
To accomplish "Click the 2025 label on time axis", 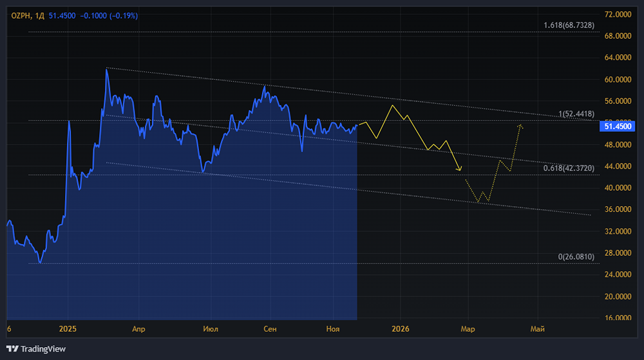I will point(68,329).
